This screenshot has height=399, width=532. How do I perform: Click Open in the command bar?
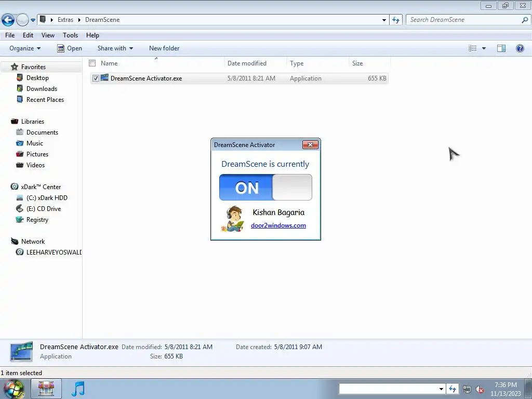click(70, 48)
